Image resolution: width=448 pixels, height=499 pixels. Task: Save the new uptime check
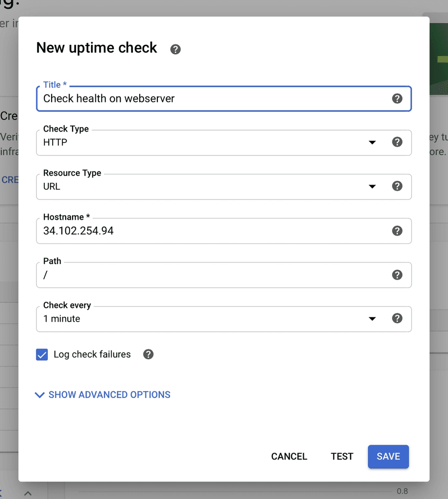388,457
